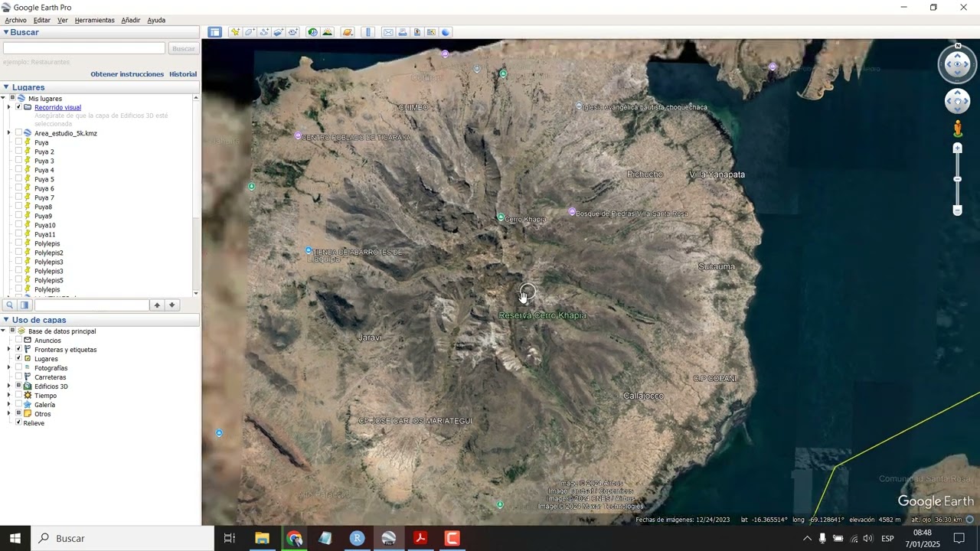Viewport: 980px width, 551px height.
Task: Click the Buscar search button
Action: point(184,48)
